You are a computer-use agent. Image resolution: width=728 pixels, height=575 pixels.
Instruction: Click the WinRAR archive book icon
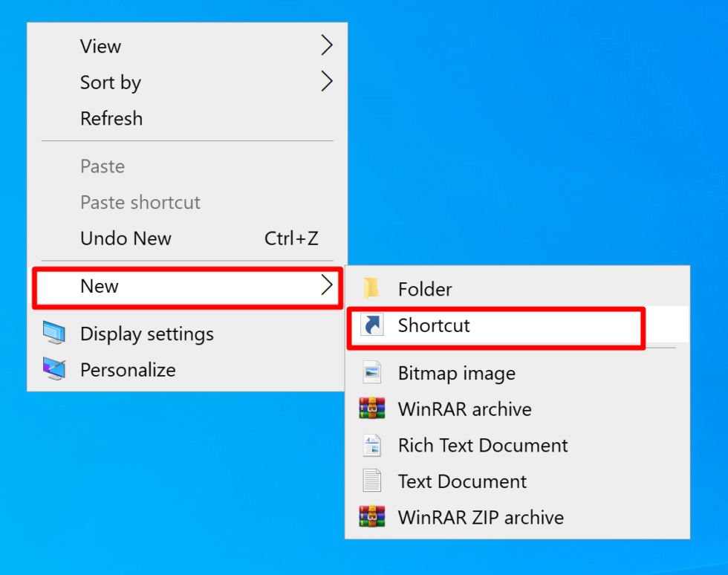point(372,409)
